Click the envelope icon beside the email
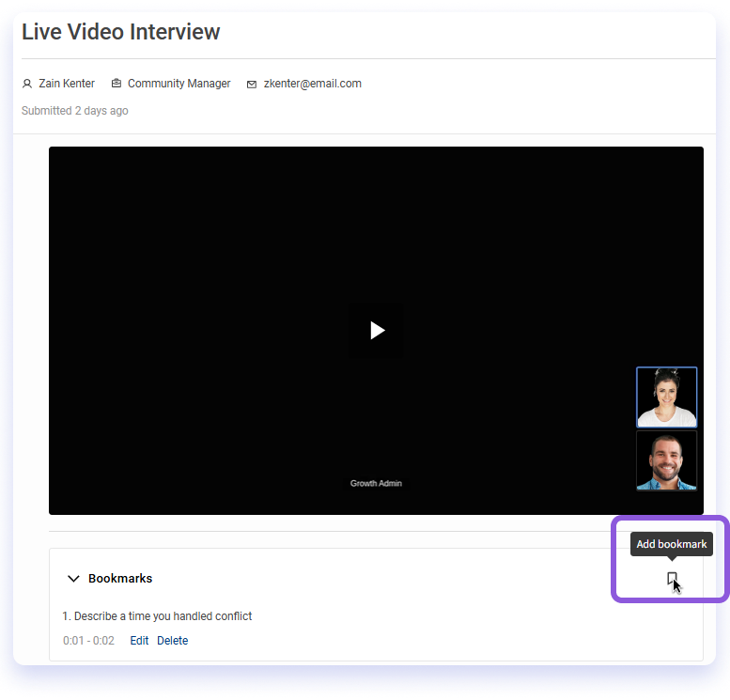This screenshot has height=700, width=730. coord(252,84)
